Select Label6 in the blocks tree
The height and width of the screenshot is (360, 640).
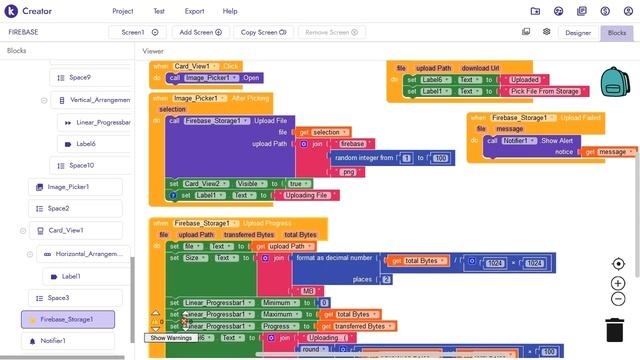94,144
